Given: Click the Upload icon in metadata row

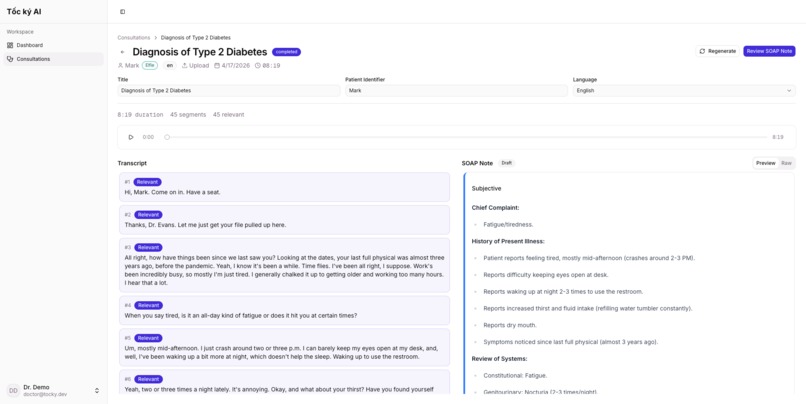Looking at the screenshot, I should (185, 66).
